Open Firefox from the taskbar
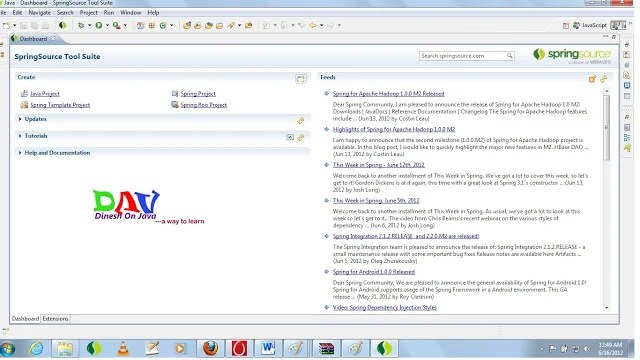 [x=211, y=349]
